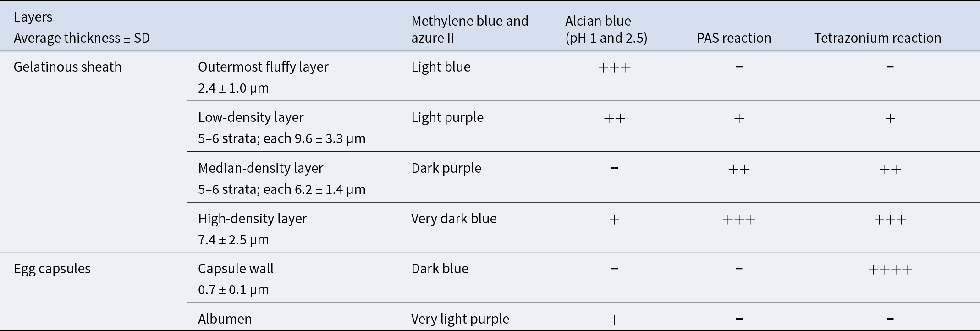
Task: Click the "Capsule wall" cell
Action: pyautogui.click(x=236, y=269)
